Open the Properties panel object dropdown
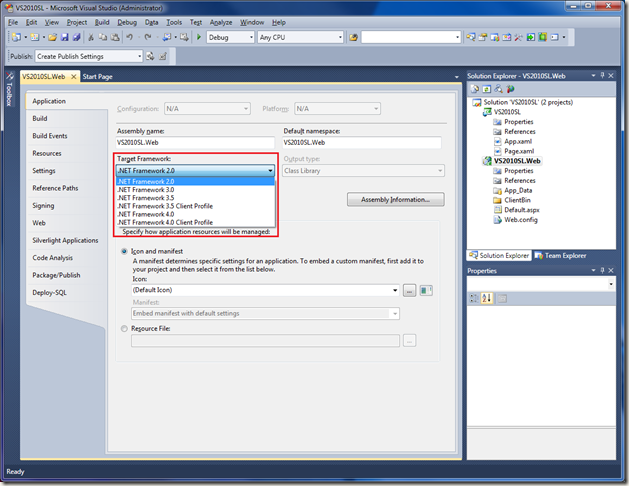 tap(611, 284)
